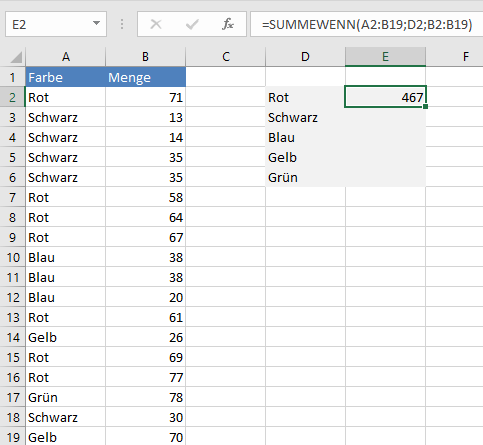
Task: Click cell A6 containing Schwarz
Action: pyautogui.click(x=66, y=177)
